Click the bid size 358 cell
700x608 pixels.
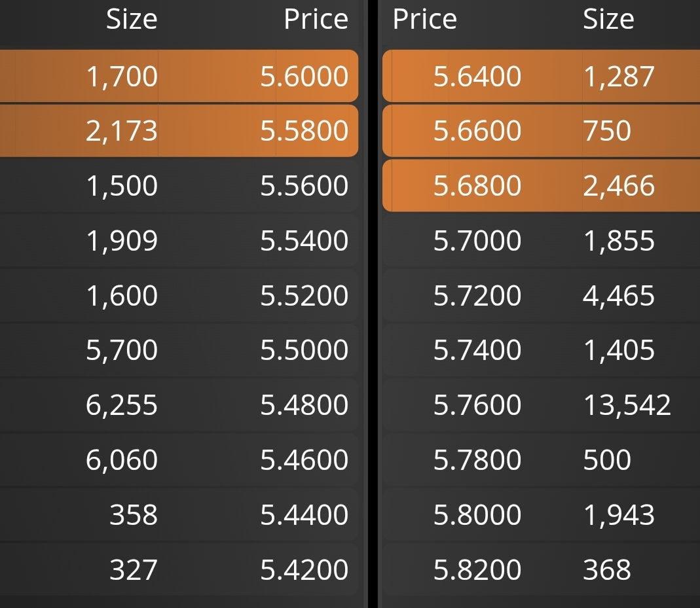134,515
